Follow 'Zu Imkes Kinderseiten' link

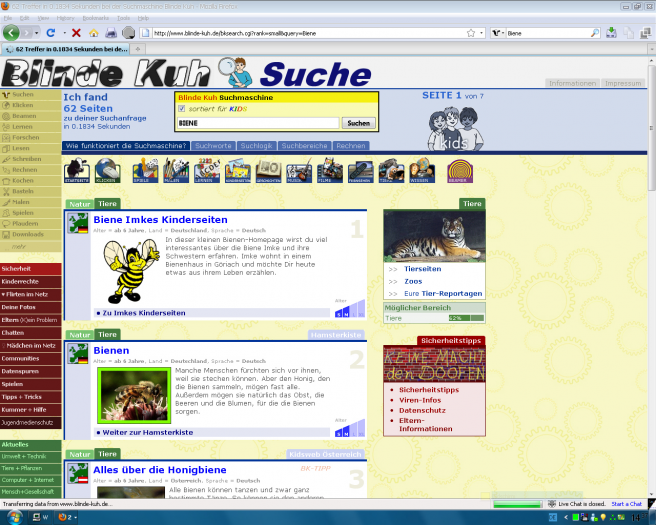pyautogui.click(x=144, y=313)
